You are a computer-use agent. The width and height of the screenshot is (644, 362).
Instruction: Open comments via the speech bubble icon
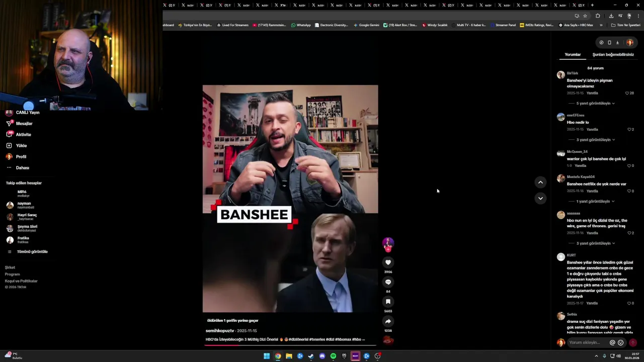[x=388, y=282]
